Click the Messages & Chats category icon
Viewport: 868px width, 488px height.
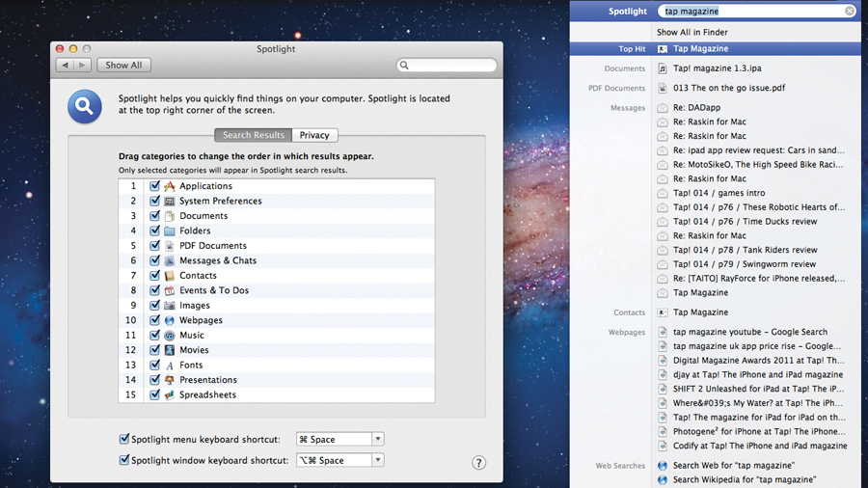[170, 261]
